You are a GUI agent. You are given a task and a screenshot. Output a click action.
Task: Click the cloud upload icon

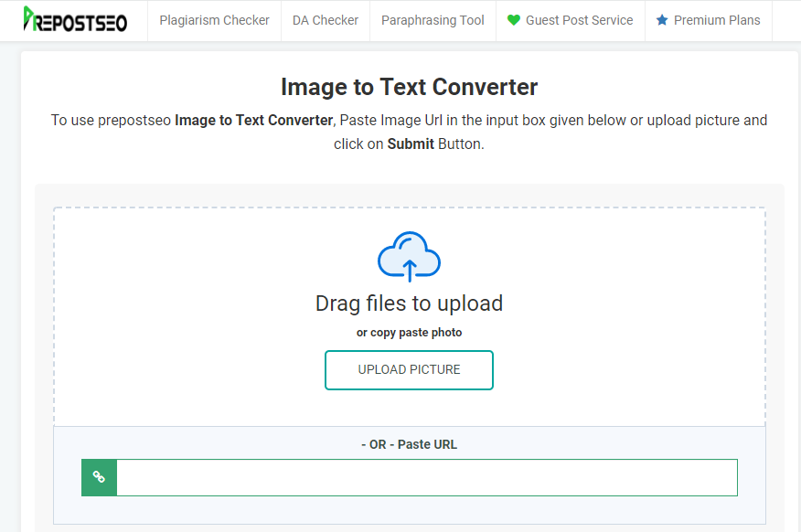(x=409, y=256)
